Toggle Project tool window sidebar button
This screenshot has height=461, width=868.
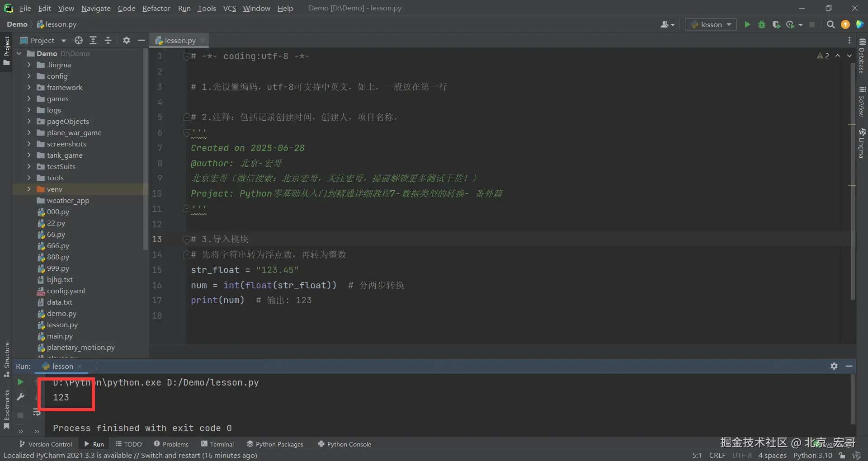6,51
